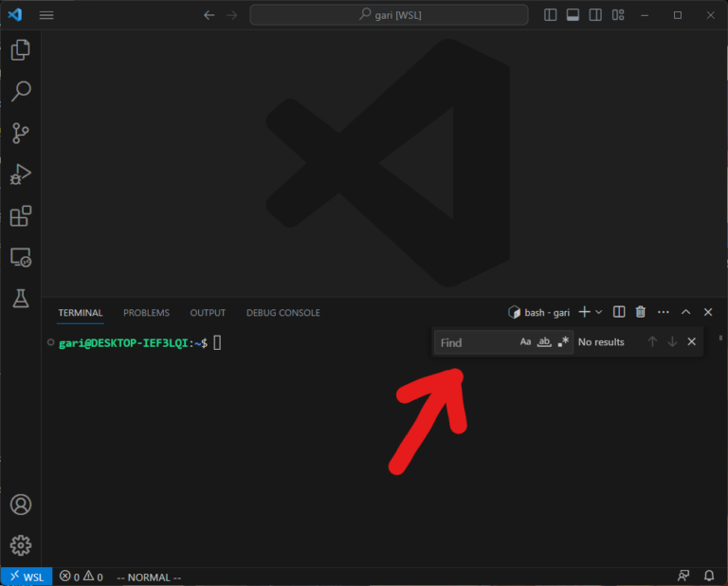Open the Testing flask view
728x586 pixels.
[x=21, y=299]
